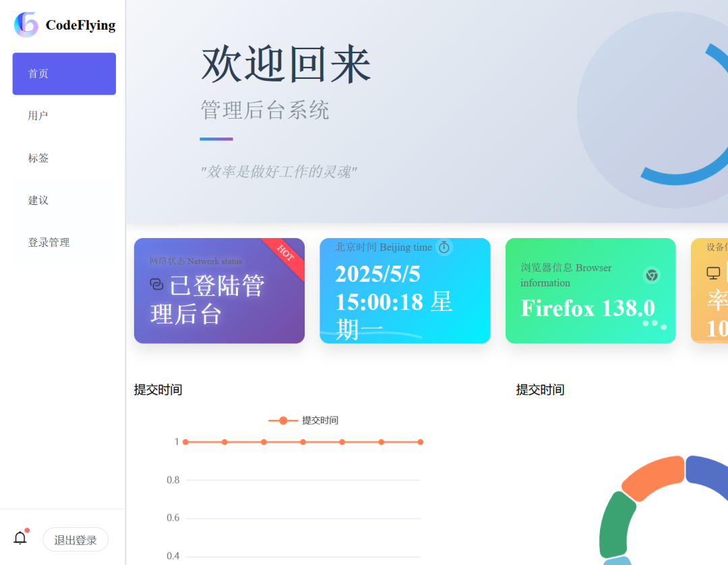Select the 北京时间 Beijing time card
The height and width of the screenshot is (565, 728).
405,291
